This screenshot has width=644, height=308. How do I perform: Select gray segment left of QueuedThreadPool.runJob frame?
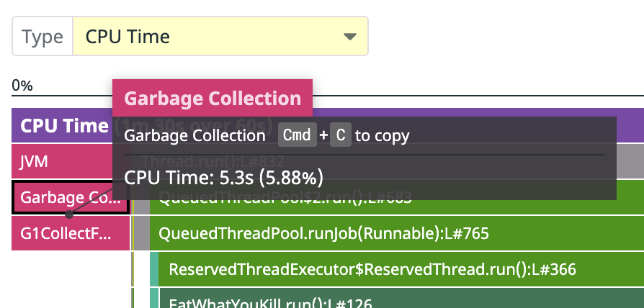coord(142,233)
